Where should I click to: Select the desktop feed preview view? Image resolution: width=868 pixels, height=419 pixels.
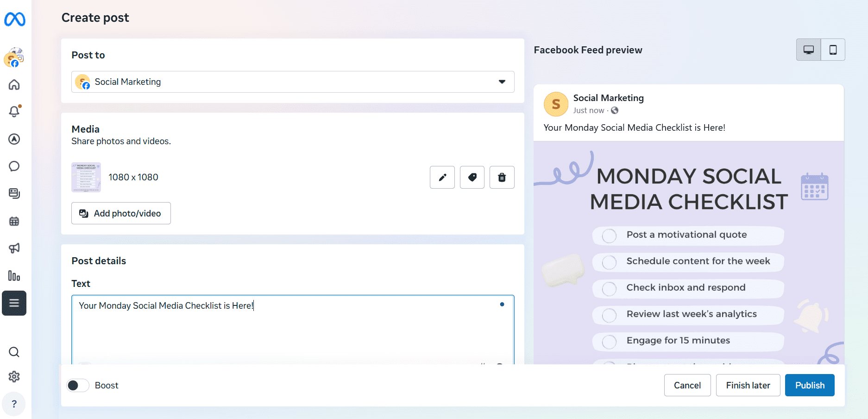808,50
